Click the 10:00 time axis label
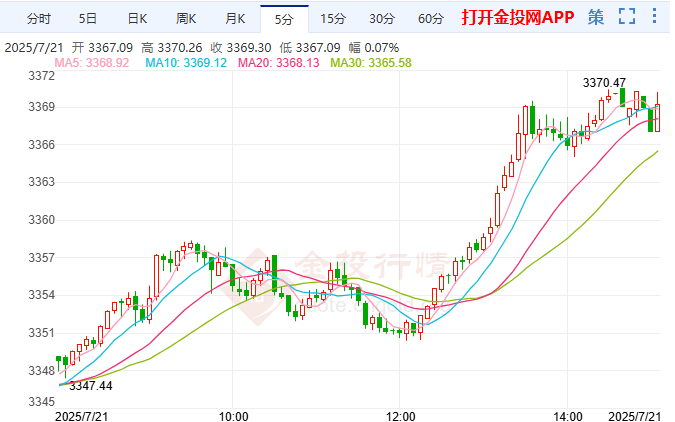The height and width of the screenshot is (422, 675). 233,416
